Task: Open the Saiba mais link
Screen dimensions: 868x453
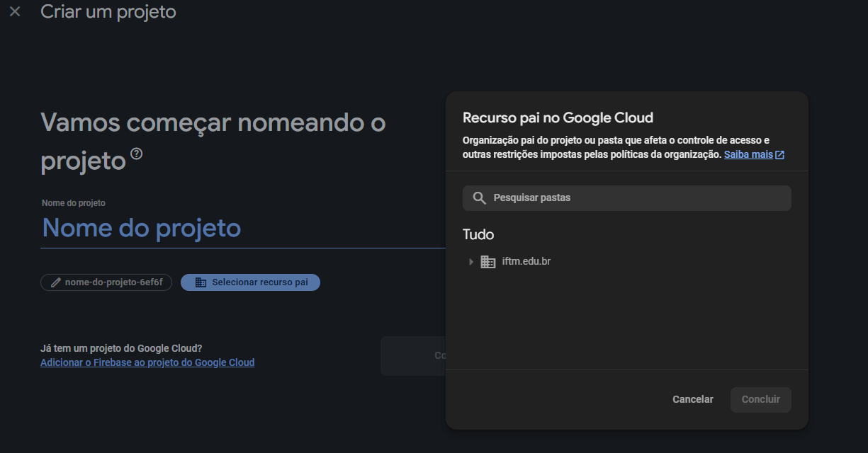Action: pyautogui.click(x=748, y=154)
